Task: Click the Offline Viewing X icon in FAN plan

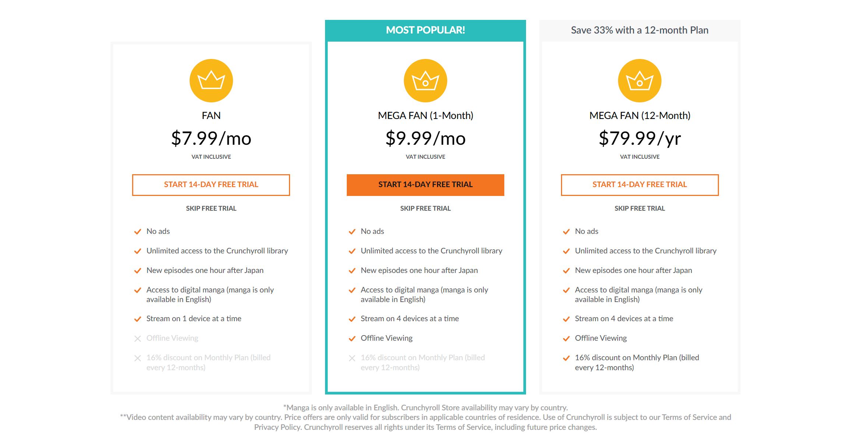Action: [x=138, y=338]
